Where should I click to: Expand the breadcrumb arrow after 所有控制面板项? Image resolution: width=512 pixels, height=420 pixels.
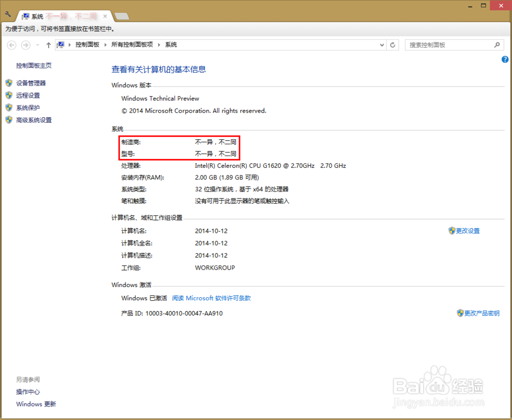pos(159,45)
